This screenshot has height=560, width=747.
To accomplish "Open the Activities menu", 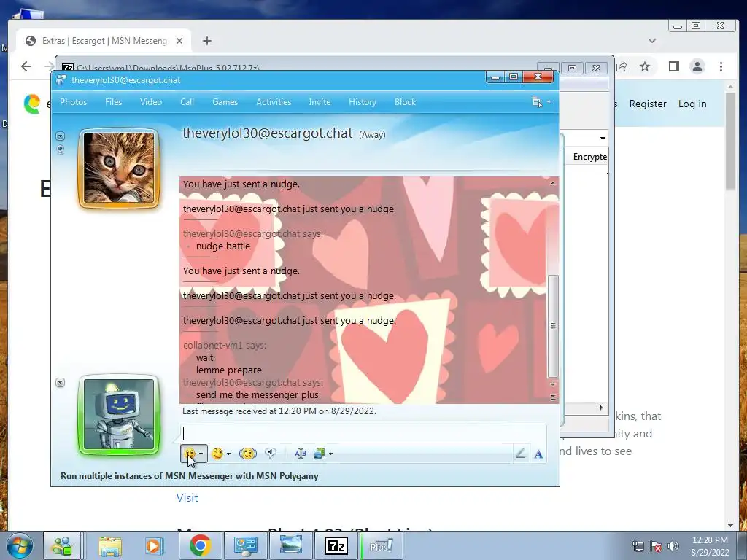I will [274, 102].
